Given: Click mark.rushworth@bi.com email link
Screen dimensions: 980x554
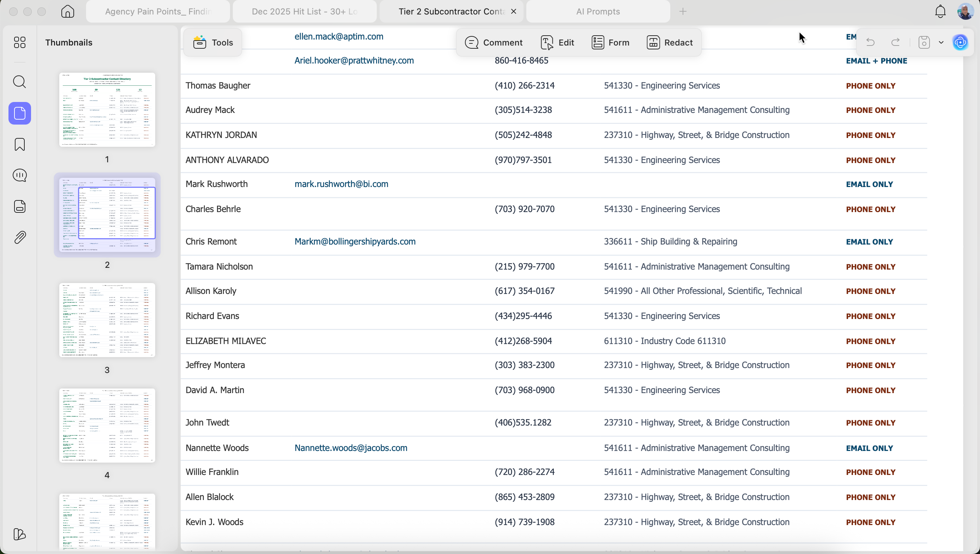Looking at the screenshot, I should point(341,184).
